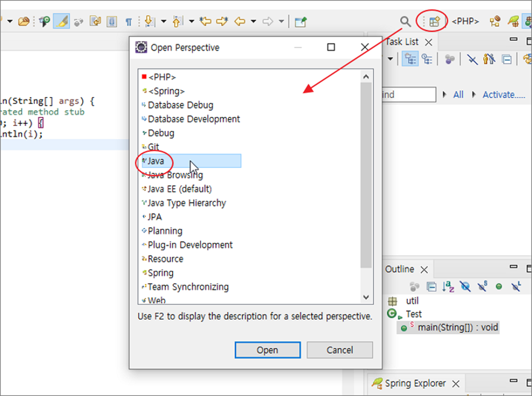Go to Next Edit Location icon
The width and height of the screenshot is (532, 396).
222,21
